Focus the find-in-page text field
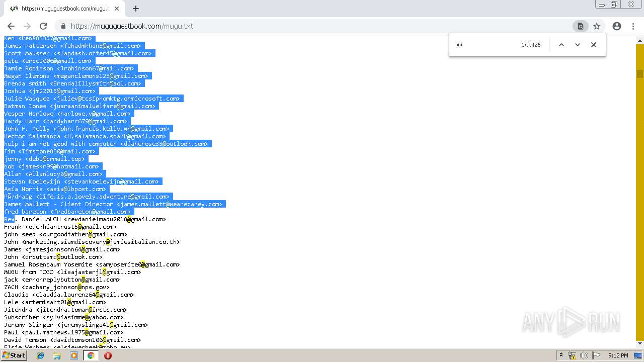644x362 pixels. point(486,45)
